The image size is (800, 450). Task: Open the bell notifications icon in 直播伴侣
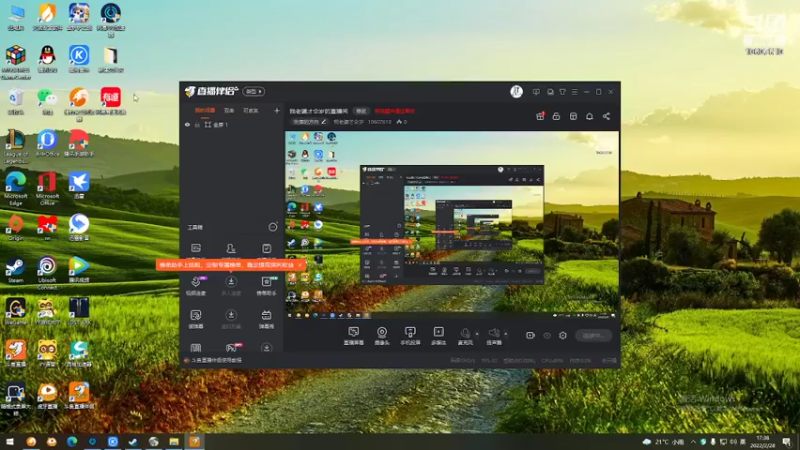[589, 116]
